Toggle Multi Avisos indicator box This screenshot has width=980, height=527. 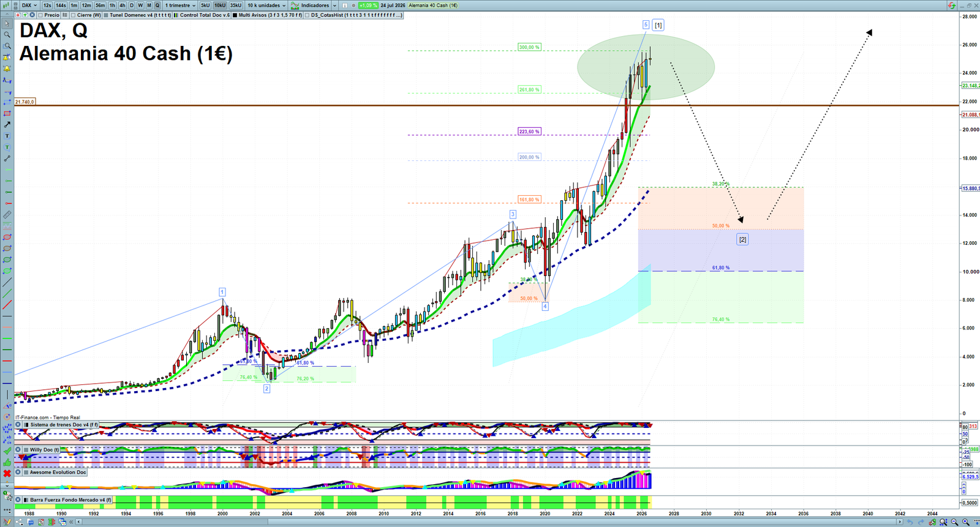[x=235, y=15]
